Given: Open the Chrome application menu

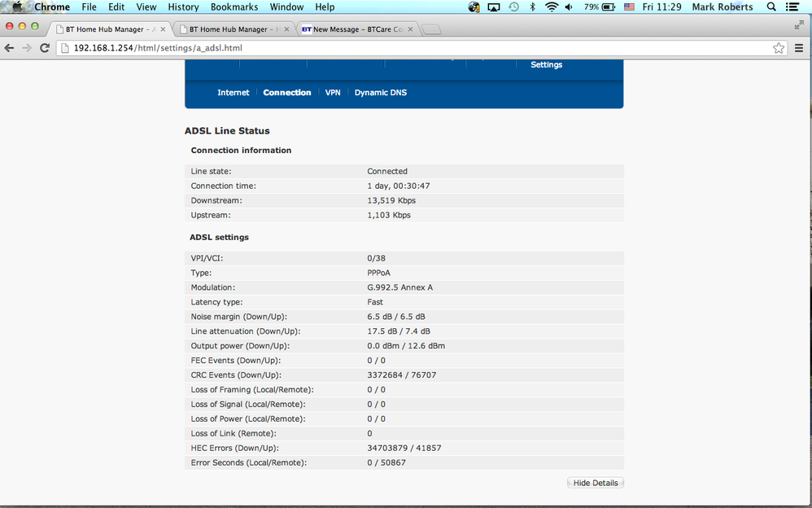Looking at the screenshot, I should [52, 7].
